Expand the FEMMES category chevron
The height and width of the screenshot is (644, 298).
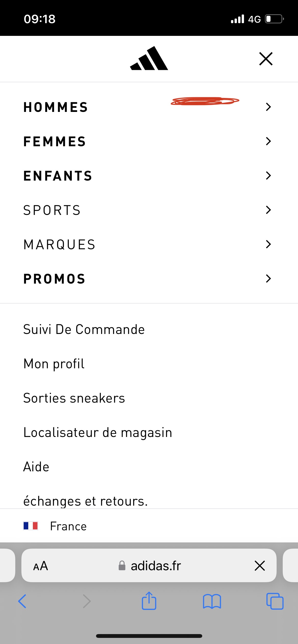click(268, 141)
